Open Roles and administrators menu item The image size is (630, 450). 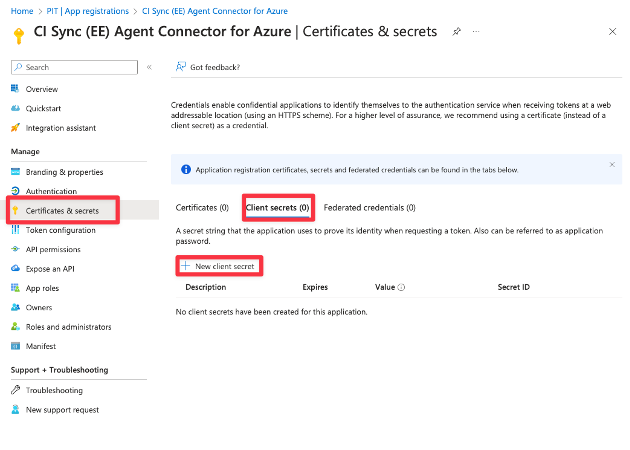tap(68, 327)
